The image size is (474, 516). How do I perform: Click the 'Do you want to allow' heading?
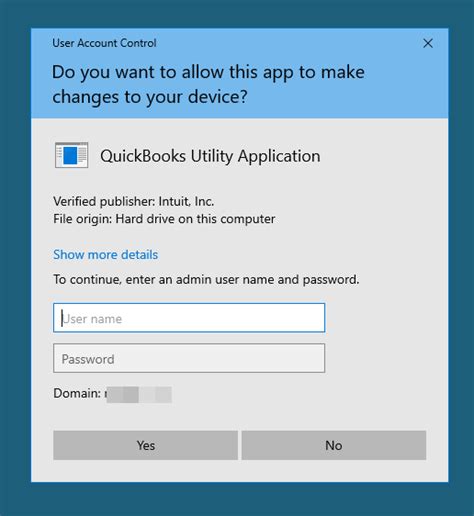point(208,84)
